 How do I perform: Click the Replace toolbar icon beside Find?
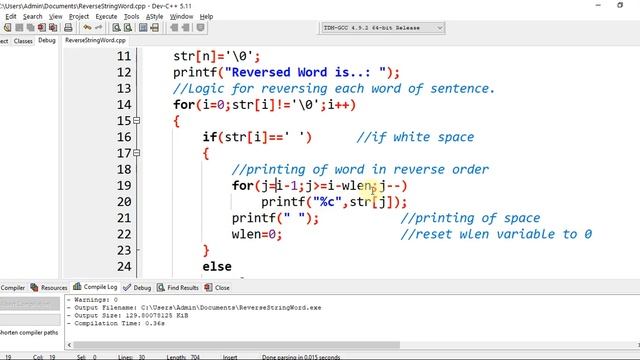pos(128,28)
